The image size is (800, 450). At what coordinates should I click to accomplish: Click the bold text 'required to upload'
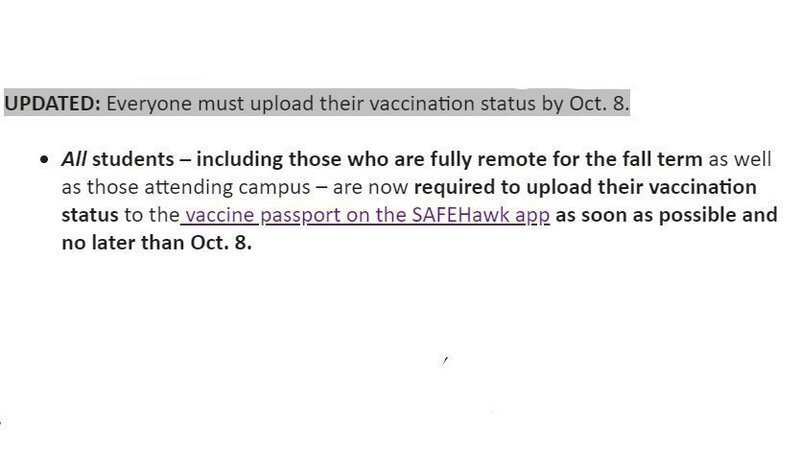[x=503, y=187]
